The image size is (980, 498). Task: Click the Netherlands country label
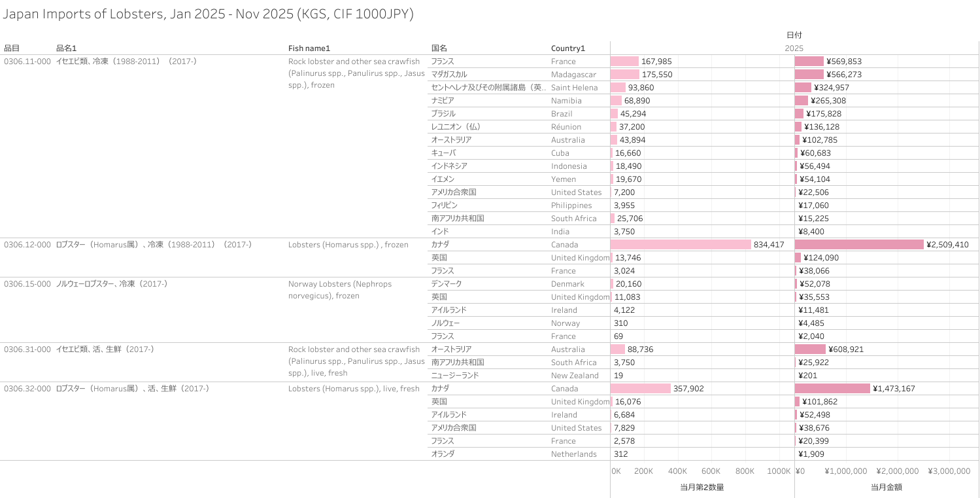pyautogui.click(x=573, y=454)
